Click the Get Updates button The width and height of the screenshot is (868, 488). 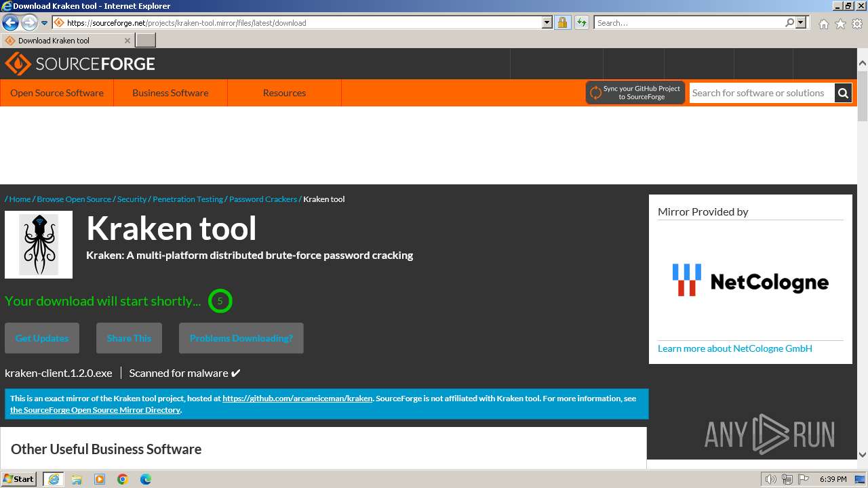[x=42, y=338]
